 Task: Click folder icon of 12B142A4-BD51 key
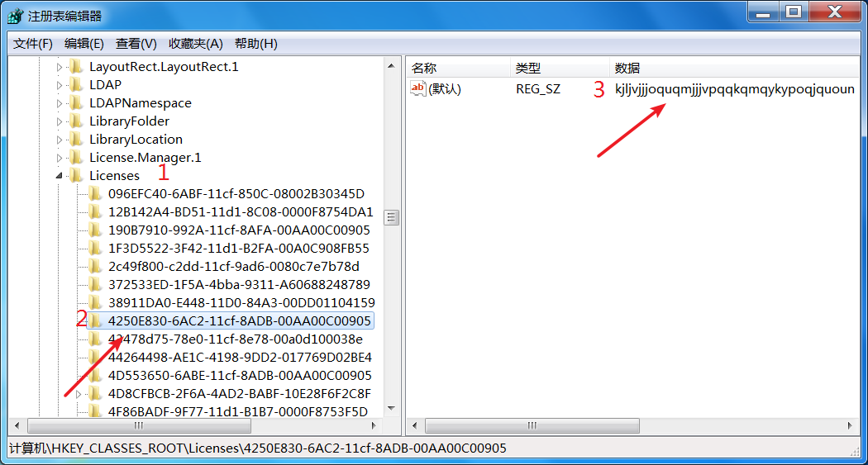(x=95, y=211)
